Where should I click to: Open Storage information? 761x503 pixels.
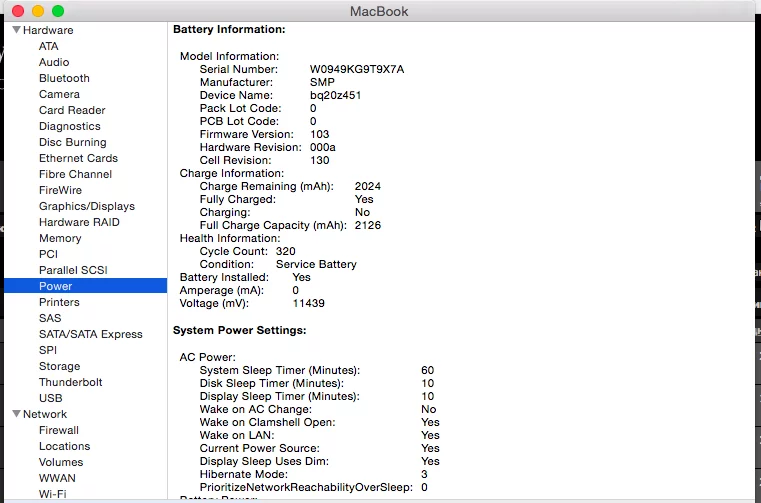click(59, 367)
